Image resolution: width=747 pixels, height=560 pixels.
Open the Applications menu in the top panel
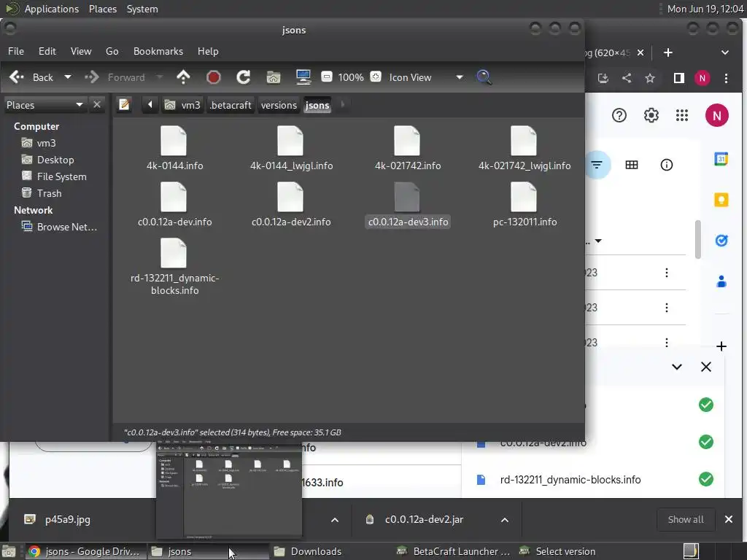coord(52,9)
